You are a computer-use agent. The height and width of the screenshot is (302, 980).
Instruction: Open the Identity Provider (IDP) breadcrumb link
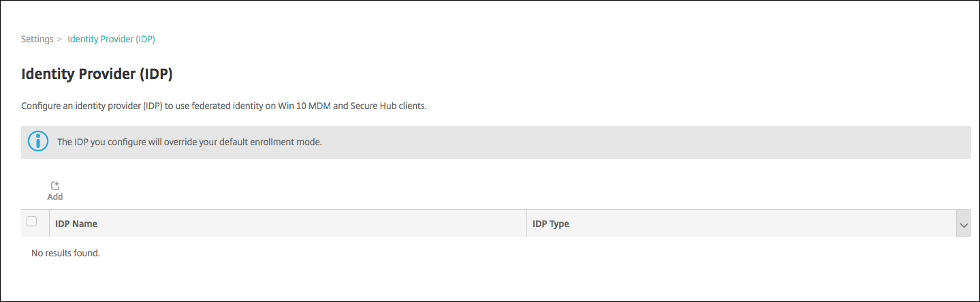111,39
